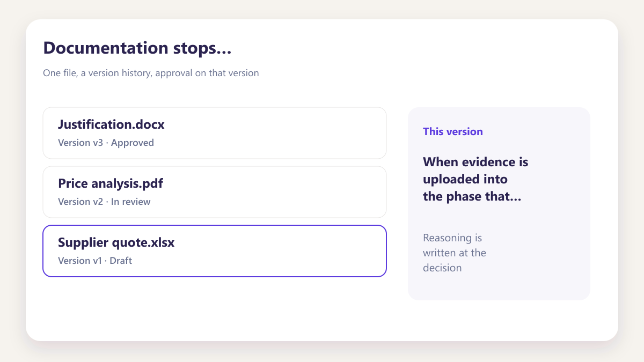The height and width of the screenshot is (362, 644).
Task: Select the Price analysis.pdf card
Action: (x=215, y=192)
